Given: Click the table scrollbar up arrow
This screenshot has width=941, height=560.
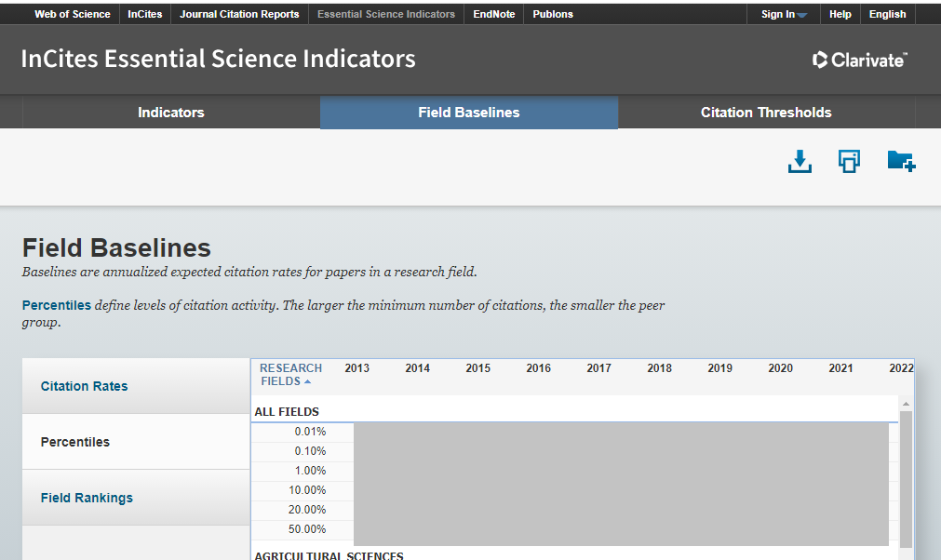Looking at the screenshot, I should (x=907, y=404).
